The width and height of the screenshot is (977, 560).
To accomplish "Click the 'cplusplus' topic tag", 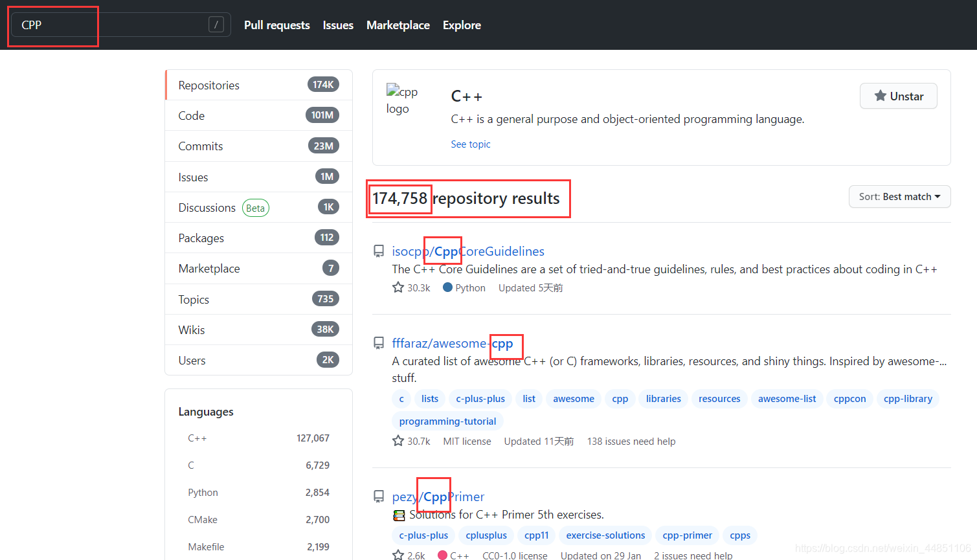I will (486, 535).
